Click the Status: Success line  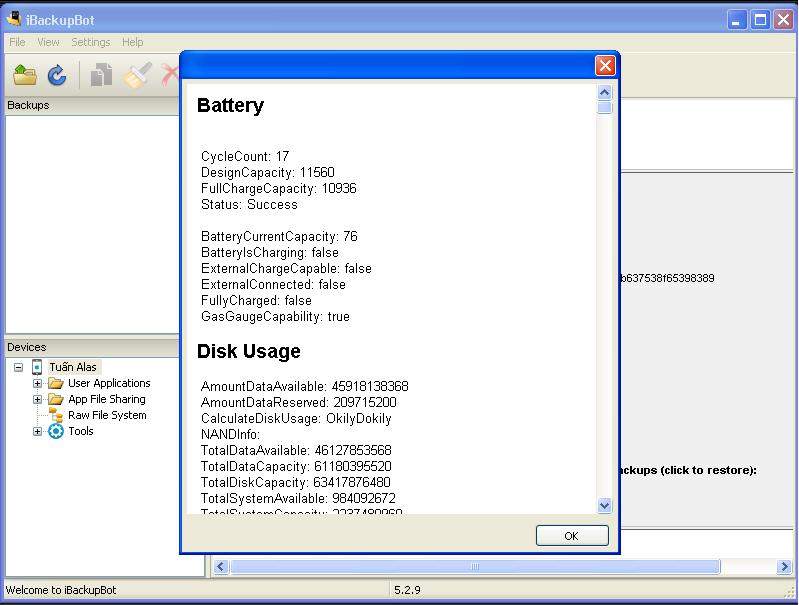[249, 204]
